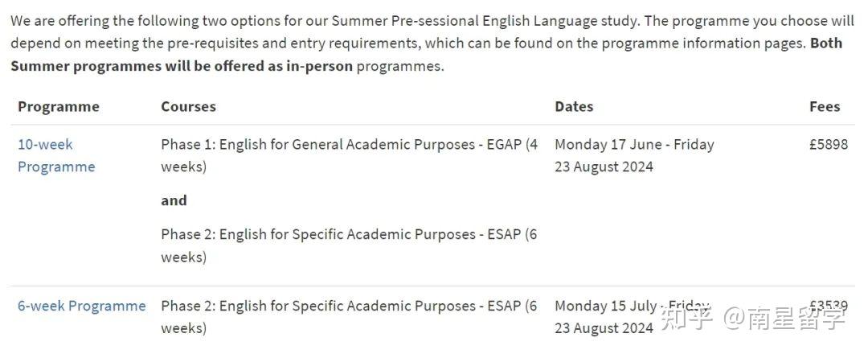
Task: Click the Monday 17 June dates cell
Action: click(x=633, y=155)
